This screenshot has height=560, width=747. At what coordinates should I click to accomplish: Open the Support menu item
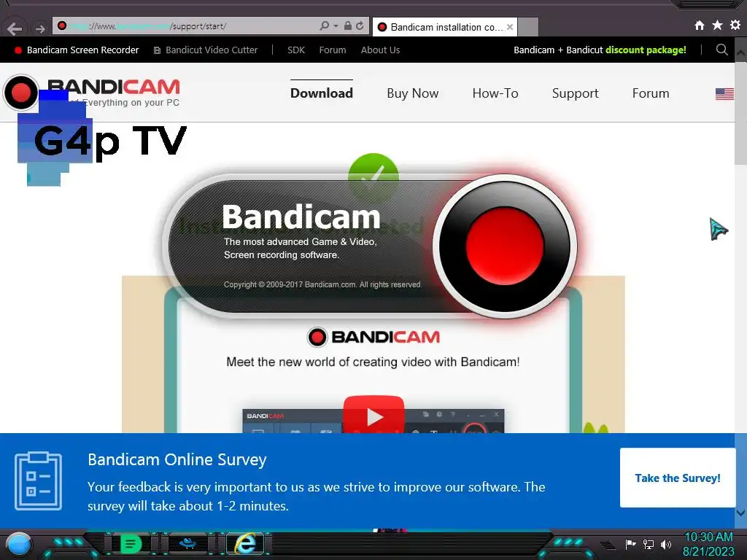pos(575,93)
